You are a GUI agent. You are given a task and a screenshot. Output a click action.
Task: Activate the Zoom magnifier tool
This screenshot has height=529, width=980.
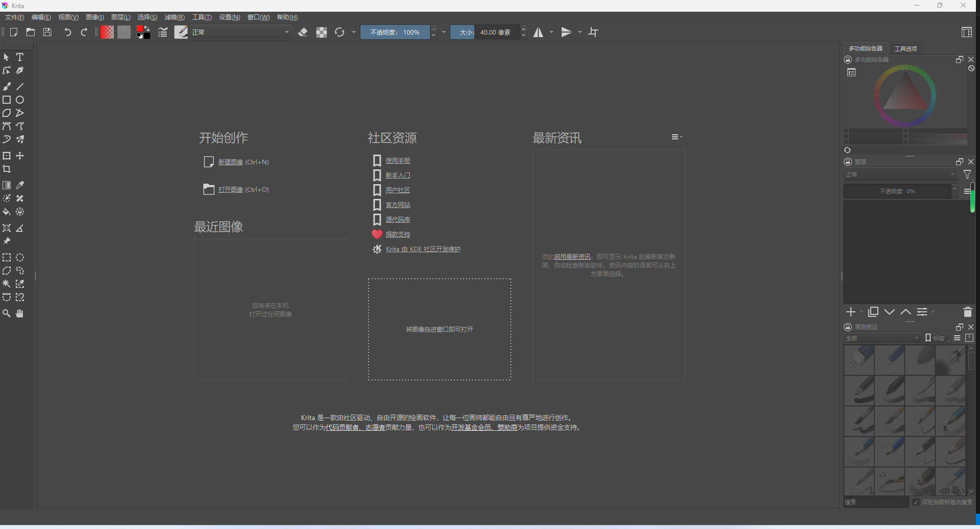(x=7, y=313)
